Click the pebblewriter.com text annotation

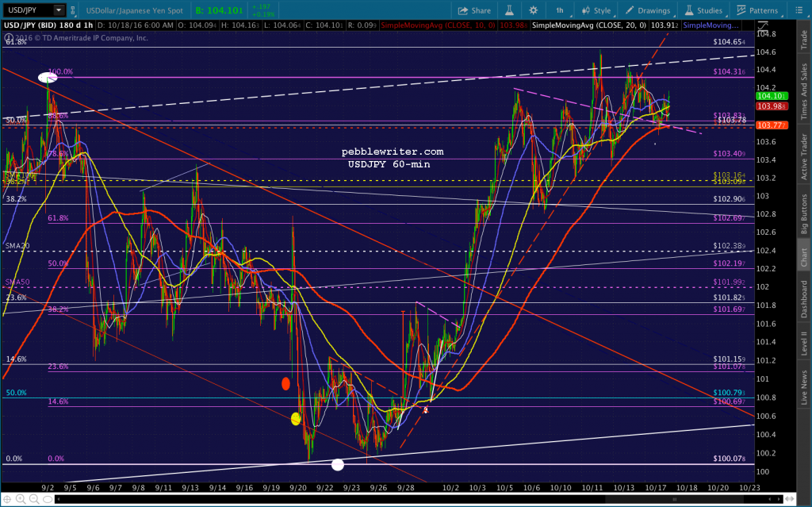(393, 152)
